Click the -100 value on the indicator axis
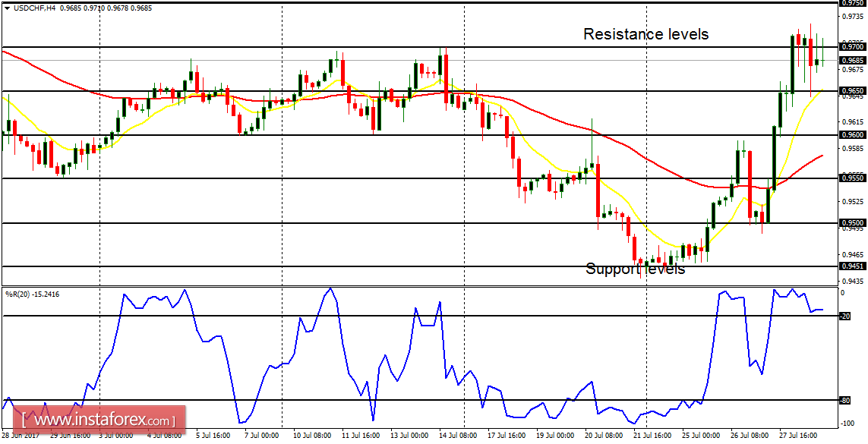868x444 pixels. point(847,424)
